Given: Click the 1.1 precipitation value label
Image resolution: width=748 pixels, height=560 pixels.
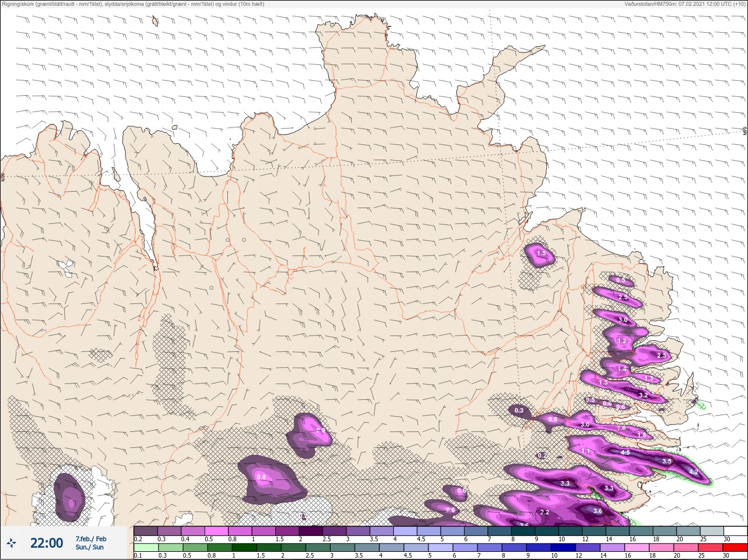Looking at the screenshot, I should pyautogui.click(x=586, y=451).
